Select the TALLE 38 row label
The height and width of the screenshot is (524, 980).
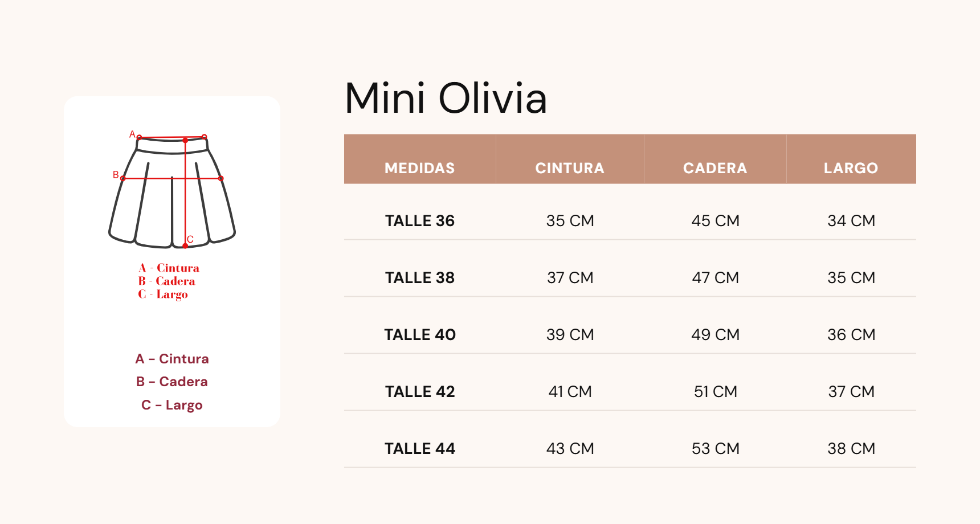point(420,277)
